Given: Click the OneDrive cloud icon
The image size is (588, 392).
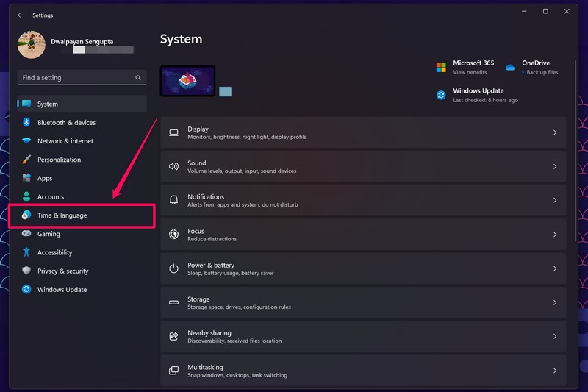Looking at the screenshot, I should point(510,68).
